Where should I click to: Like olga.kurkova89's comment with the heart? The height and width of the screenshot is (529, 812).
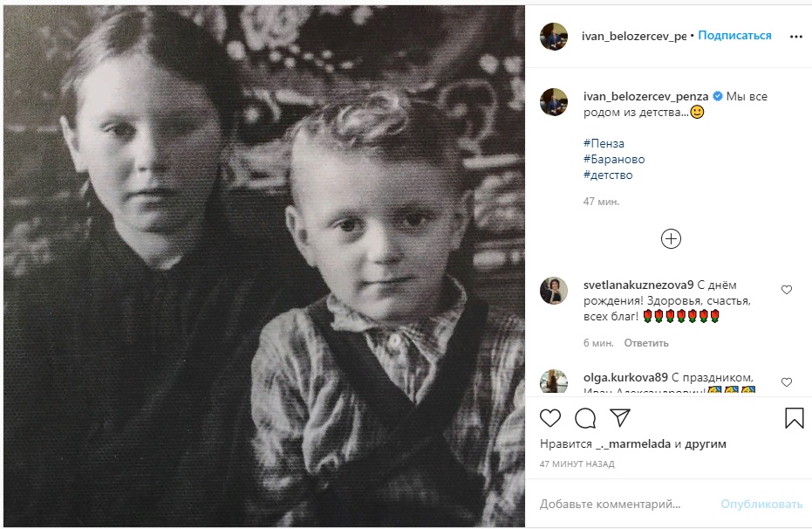tap(787, 382)
